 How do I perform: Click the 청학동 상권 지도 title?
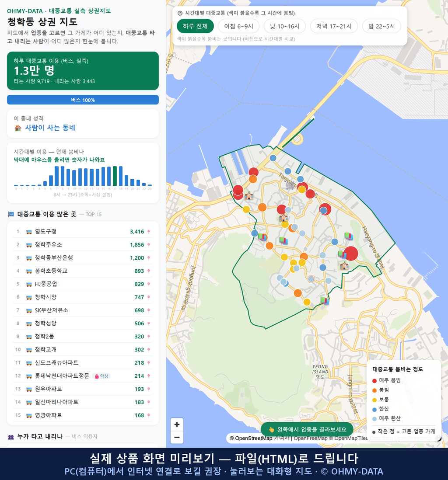point(42,22)
